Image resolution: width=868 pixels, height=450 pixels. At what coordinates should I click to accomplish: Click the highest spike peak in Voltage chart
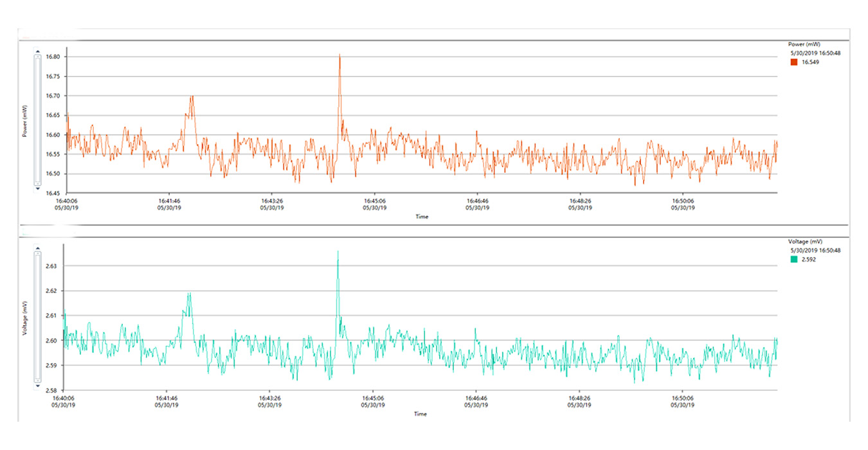coord(338,252)
